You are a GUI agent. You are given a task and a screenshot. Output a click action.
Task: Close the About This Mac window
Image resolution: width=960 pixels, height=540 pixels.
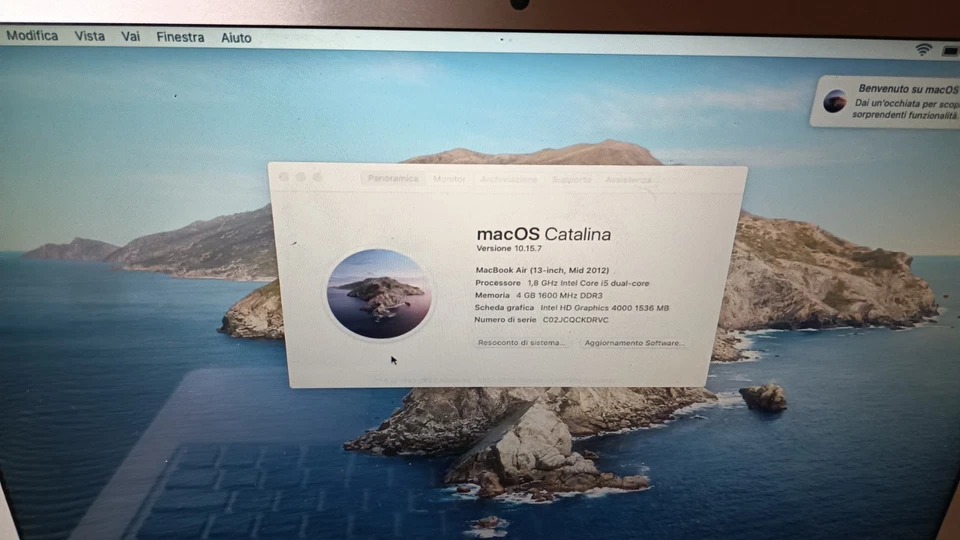coord(283,177)
